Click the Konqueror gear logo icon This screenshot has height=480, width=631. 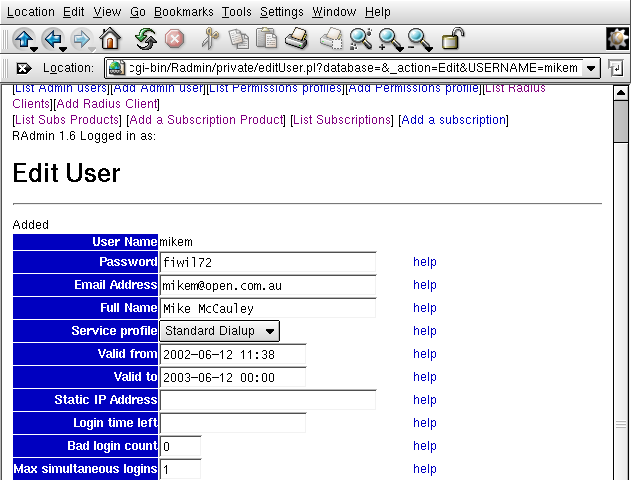(617, 39)
